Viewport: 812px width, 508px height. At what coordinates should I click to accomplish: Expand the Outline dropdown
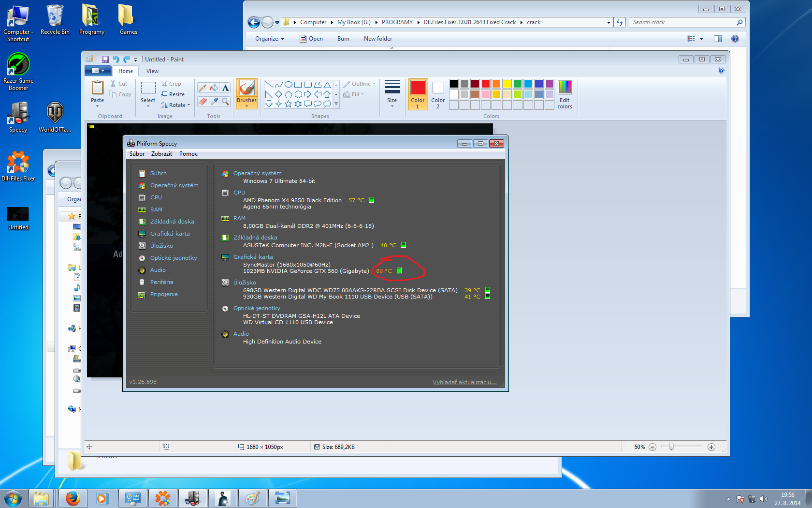pyautogui.click(x=374, y=84)
